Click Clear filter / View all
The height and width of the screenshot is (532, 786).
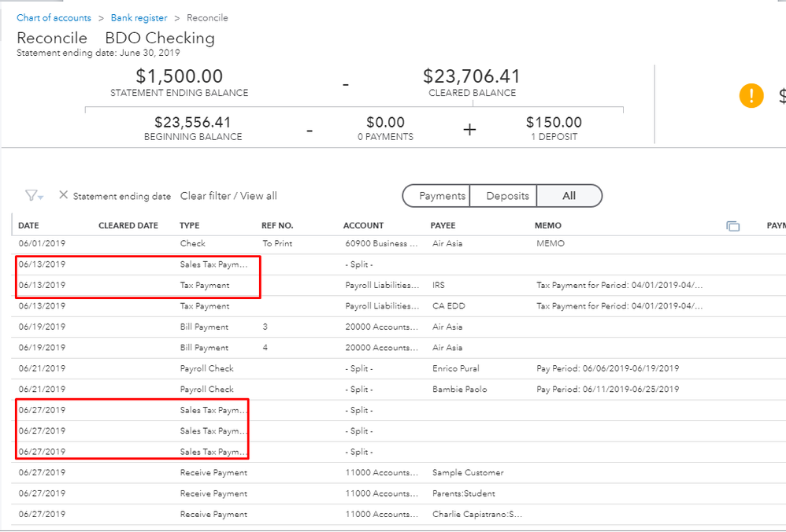(x=228, y=196)
